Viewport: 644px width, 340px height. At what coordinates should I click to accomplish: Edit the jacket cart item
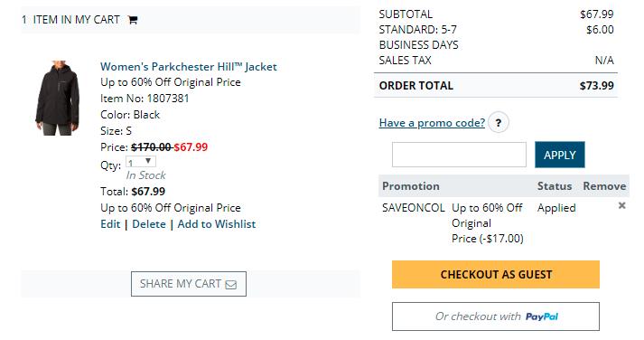[110, 224]
